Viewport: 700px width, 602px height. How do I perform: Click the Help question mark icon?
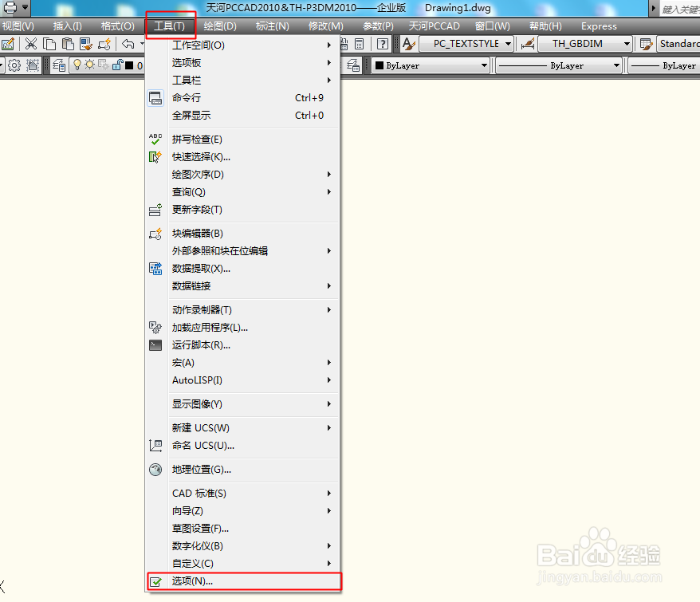pyautogui.click(x=383, y=44)
